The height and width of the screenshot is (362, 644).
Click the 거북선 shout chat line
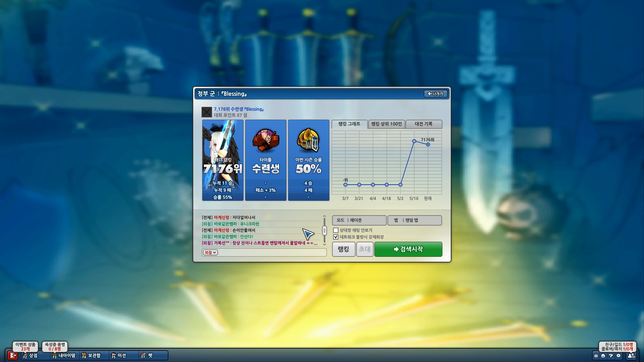click(x=260, y=243)
